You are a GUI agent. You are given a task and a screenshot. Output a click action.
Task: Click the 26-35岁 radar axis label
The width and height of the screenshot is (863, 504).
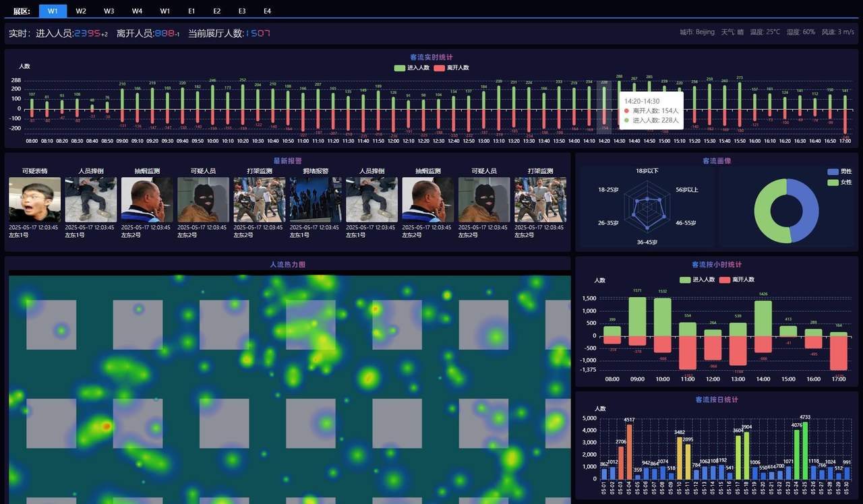[x=608, y=222]
